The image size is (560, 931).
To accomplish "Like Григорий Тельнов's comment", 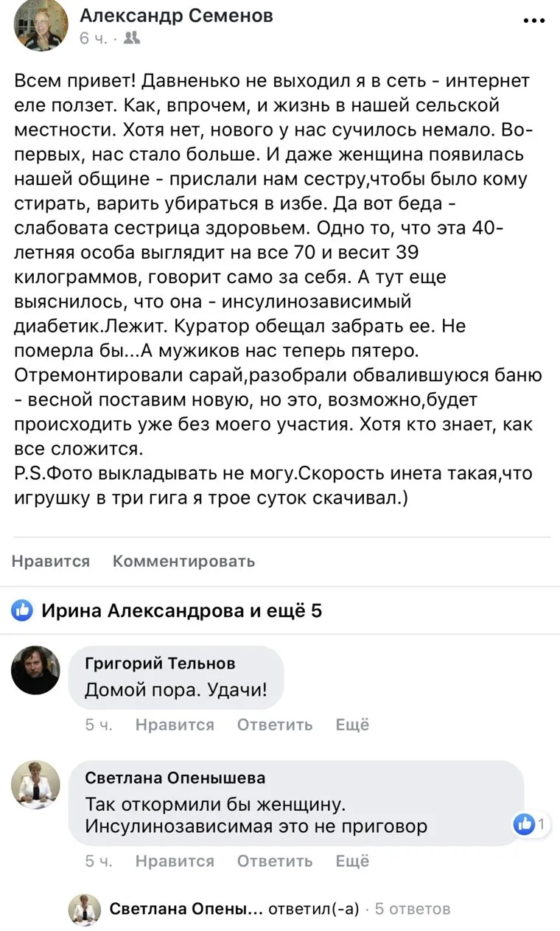I will click(x=175, y=725).
